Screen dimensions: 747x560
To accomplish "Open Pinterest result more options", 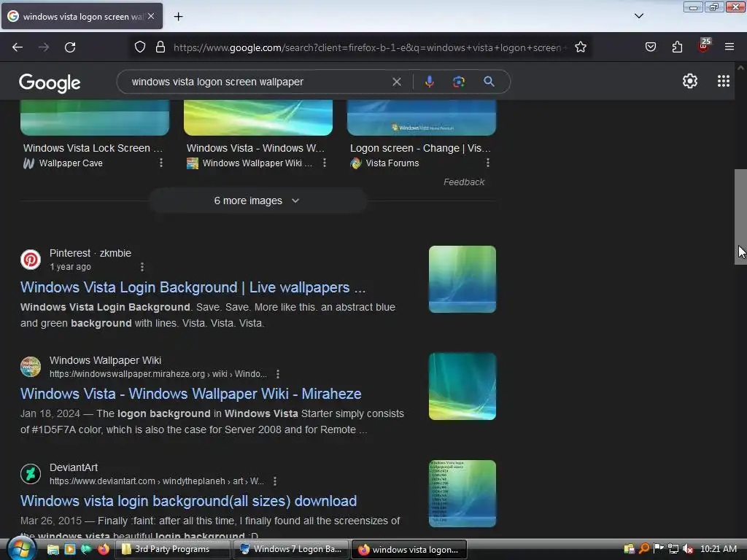I will click(x=142, y=267).
